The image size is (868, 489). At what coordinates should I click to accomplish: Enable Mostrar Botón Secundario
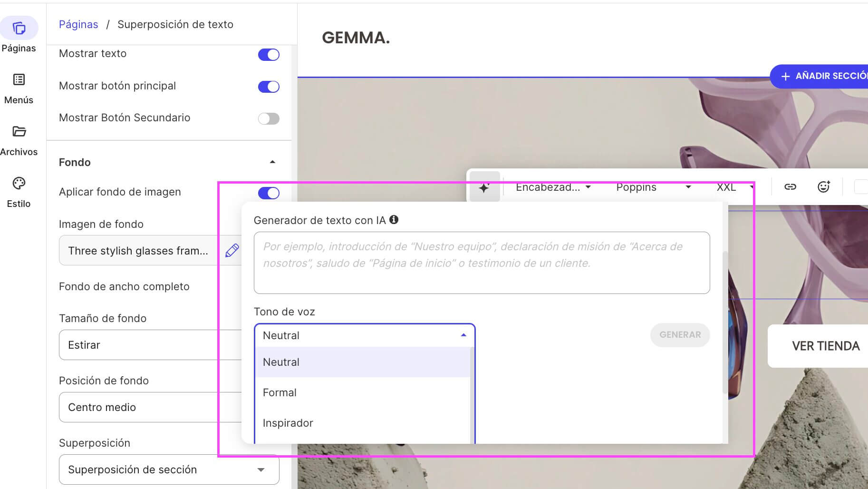pos(269,118)
